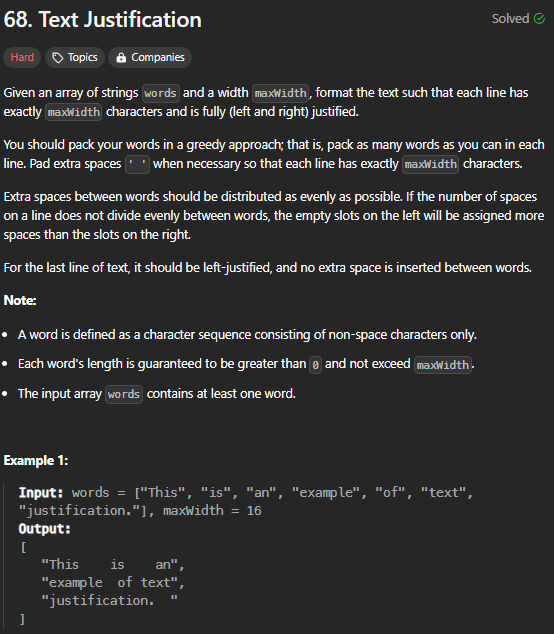Open the Topics tag list
554x634 pixels.
tap(75, 57)
